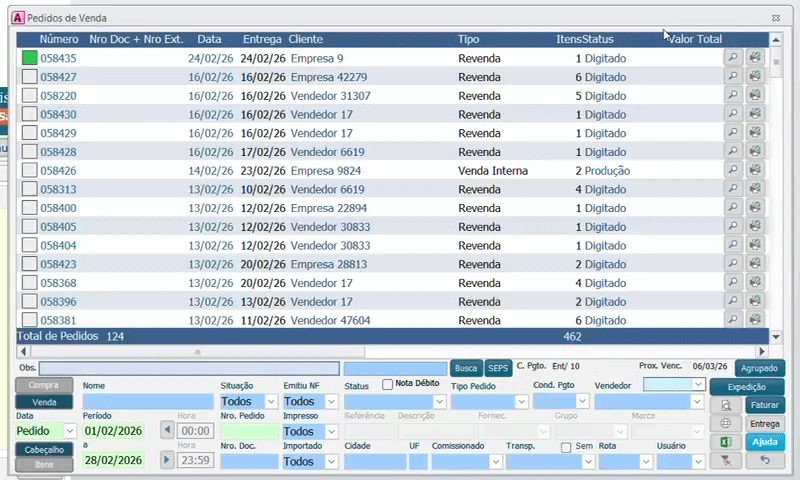Tick the Sem checkbox near Transp.
This screenshot has width=800, height=480.
566,447
